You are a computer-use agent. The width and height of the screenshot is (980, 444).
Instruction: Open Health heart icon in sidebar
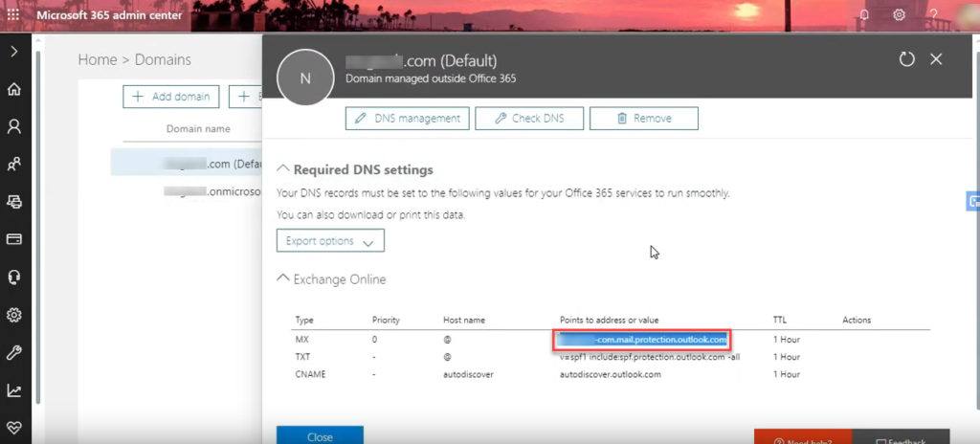pos(13,428)
